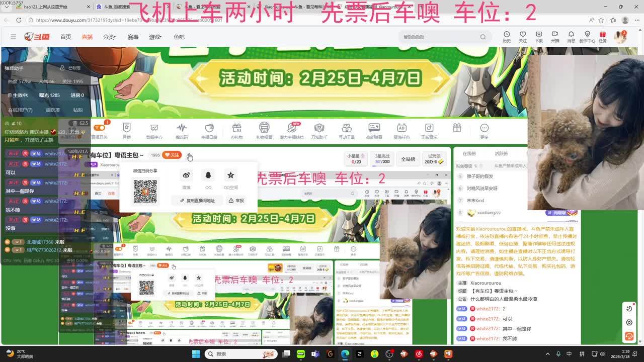Switch to 钻粉 tab in 弹幕助手

pos(78,110)
